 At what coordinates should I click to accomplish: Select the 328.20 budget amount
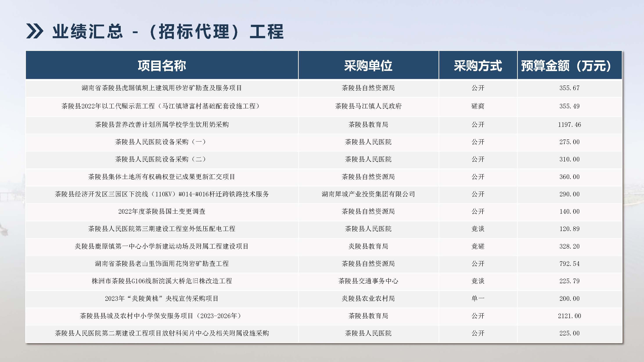(569, 246)
